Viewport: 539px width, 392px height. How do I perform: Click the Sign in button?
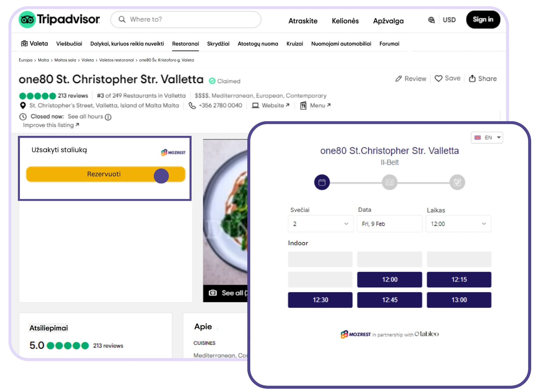click(x=483, y=20)
